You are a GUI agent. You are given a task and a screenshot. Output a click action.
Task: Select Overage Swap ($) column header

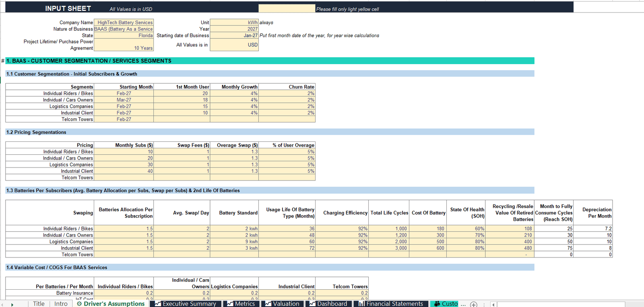234,145
